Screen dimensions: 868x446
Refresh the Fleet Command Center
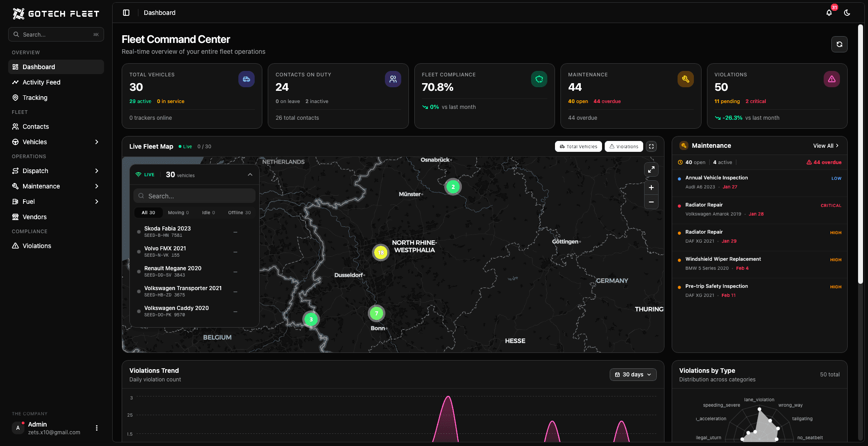click(x=839, y=44)
